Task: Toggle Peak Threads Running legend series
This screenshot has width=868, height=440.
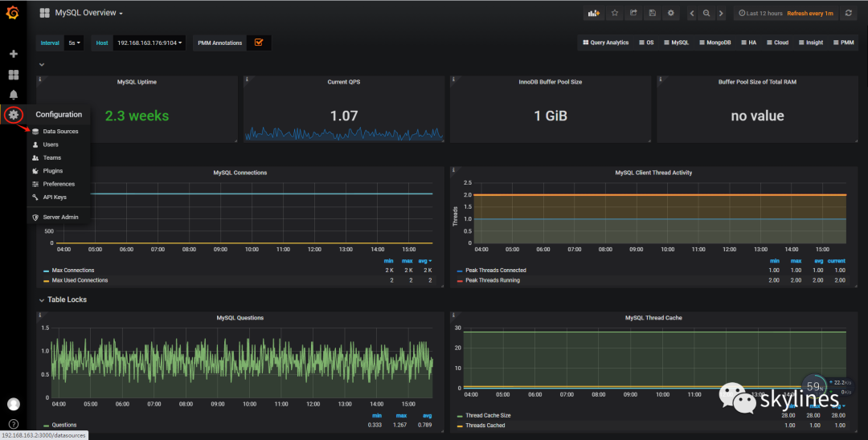Action: pyautogui.click(x=492, y=280)
